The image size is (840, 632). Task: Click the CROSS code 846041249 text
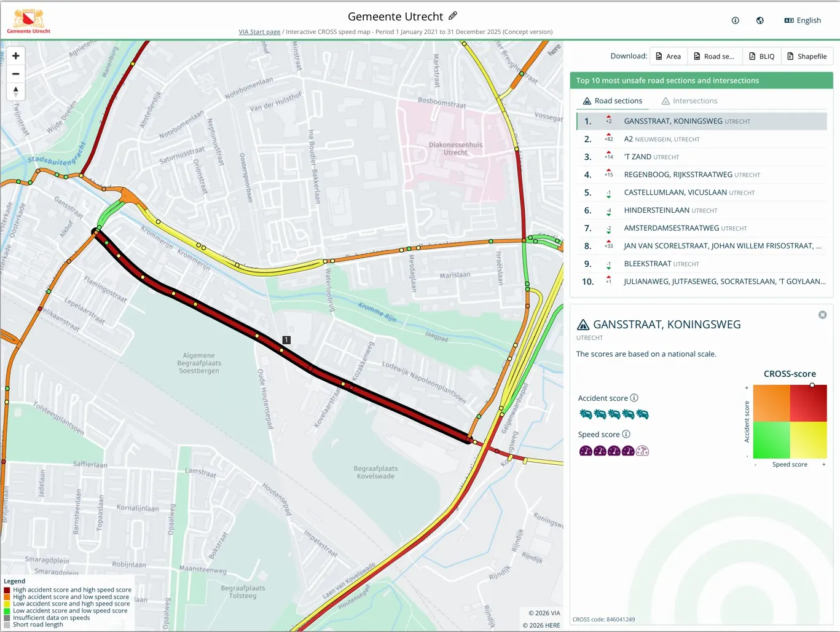coord(603,620)
